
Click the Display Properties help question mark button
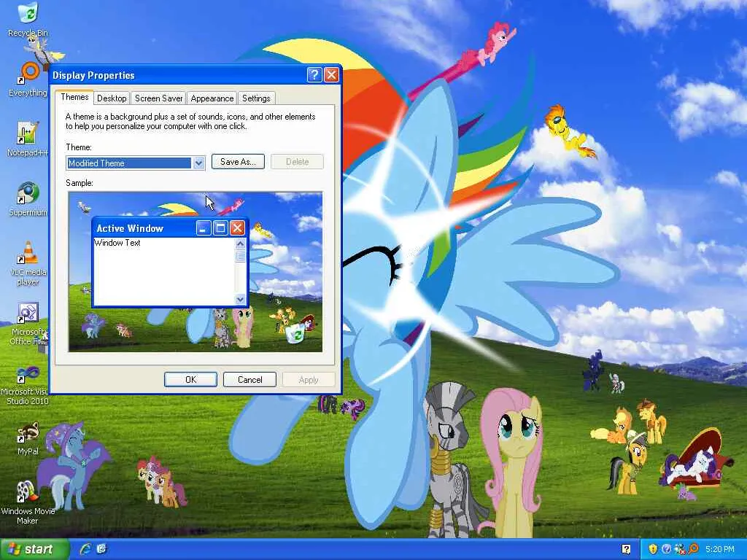coord(314,75)
